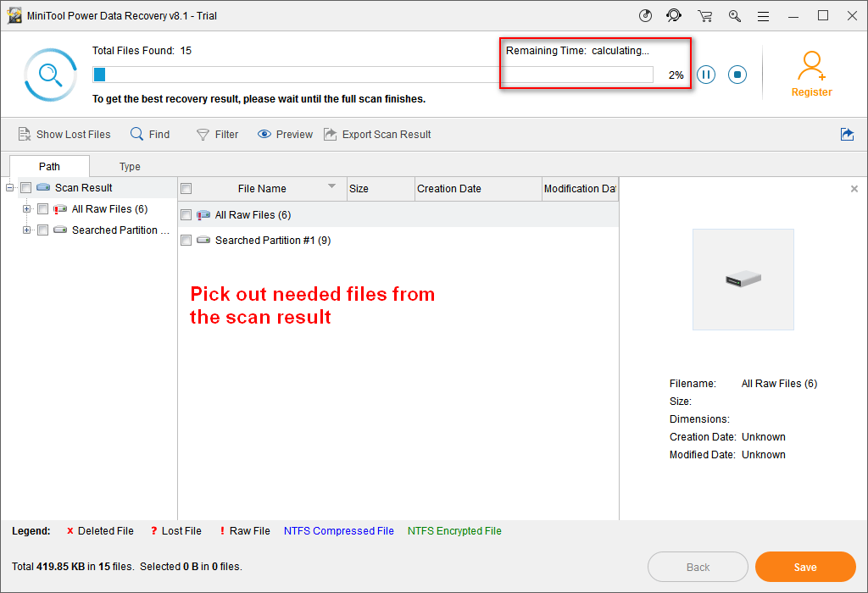Open the Filter tool
The width and height of the screenshot is (868, 593).
coord(218,135)
